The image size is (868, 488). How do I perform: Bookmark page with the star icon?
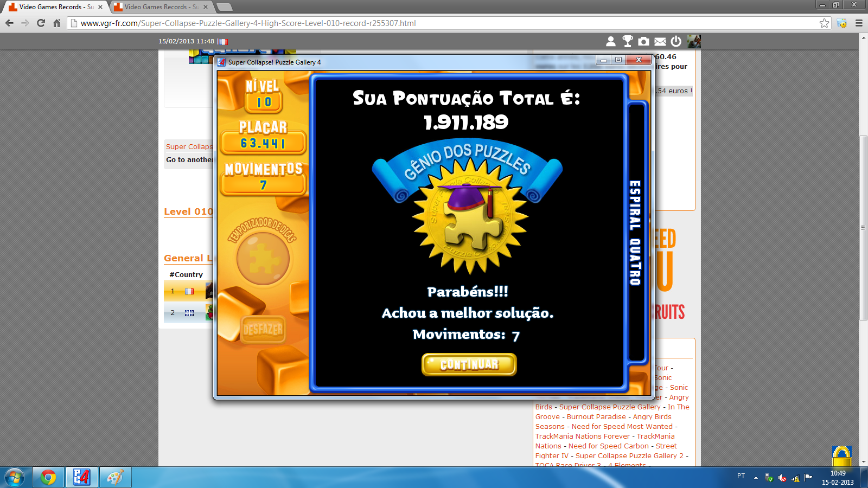click(x=824, y=23)
